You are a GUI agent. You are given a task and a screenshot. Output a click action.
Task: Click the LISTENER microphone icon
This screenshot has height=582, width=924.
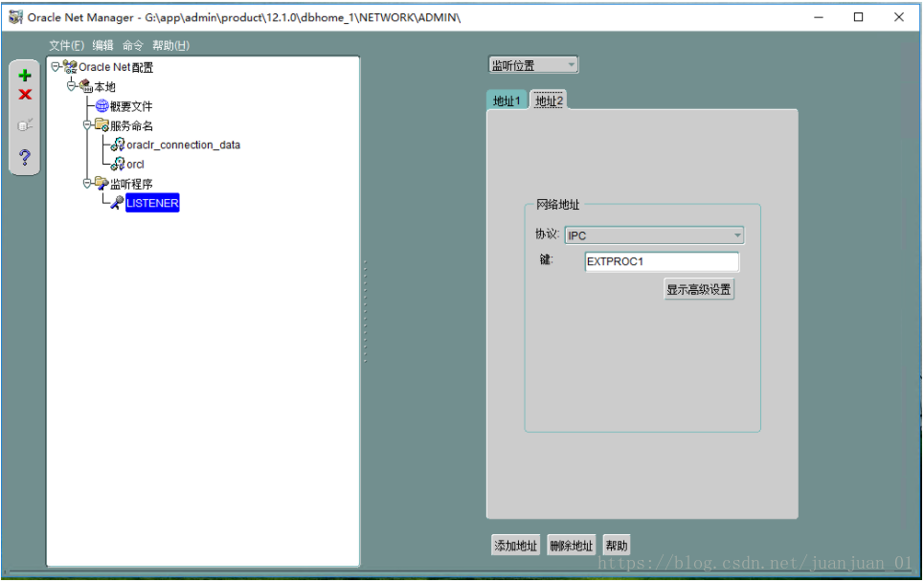(x=118, y=203)
